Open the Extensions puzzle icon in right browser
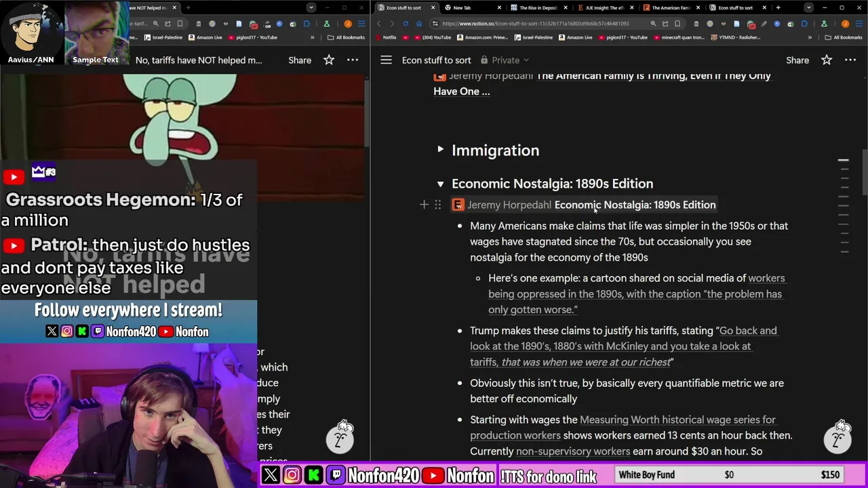Screen dimensions: 868x488 pos(804,24)
